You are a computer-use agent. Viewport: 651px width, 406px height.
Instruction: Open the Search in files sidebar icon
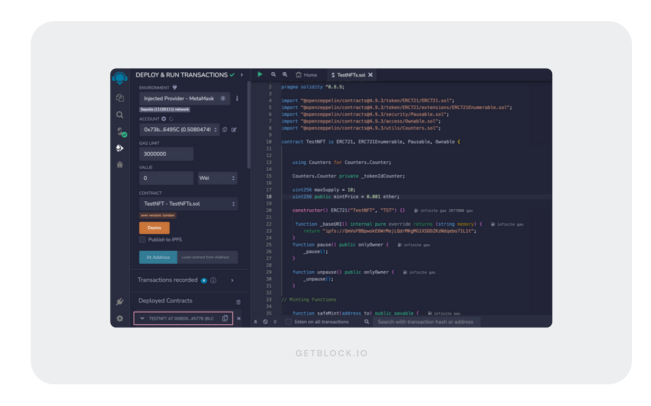(120, 115)
